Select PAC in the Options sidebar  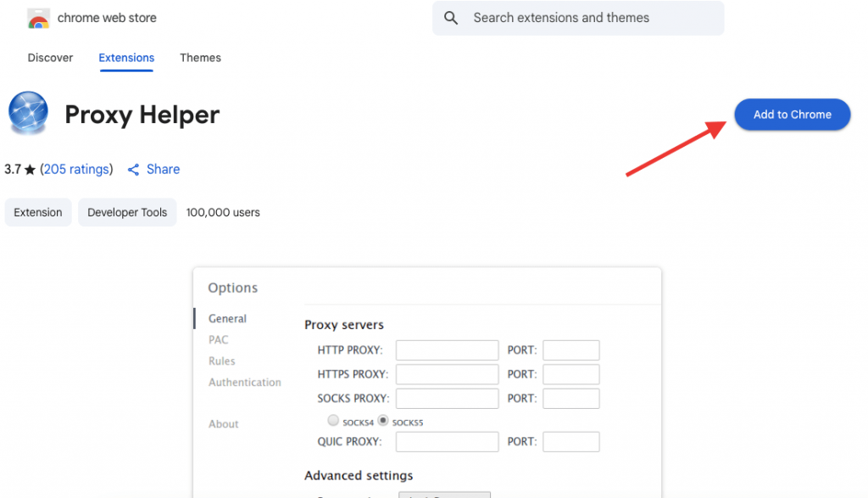[x=218, y=339]
